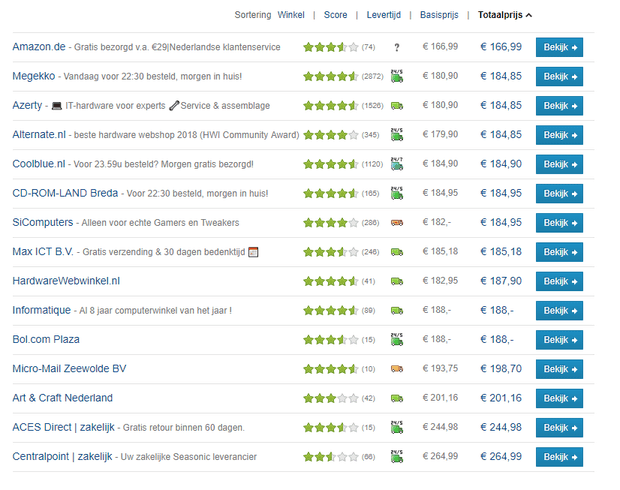
Task: Click the € 166,99 total price for Amazon.de
Action: (x=501, y=47)
